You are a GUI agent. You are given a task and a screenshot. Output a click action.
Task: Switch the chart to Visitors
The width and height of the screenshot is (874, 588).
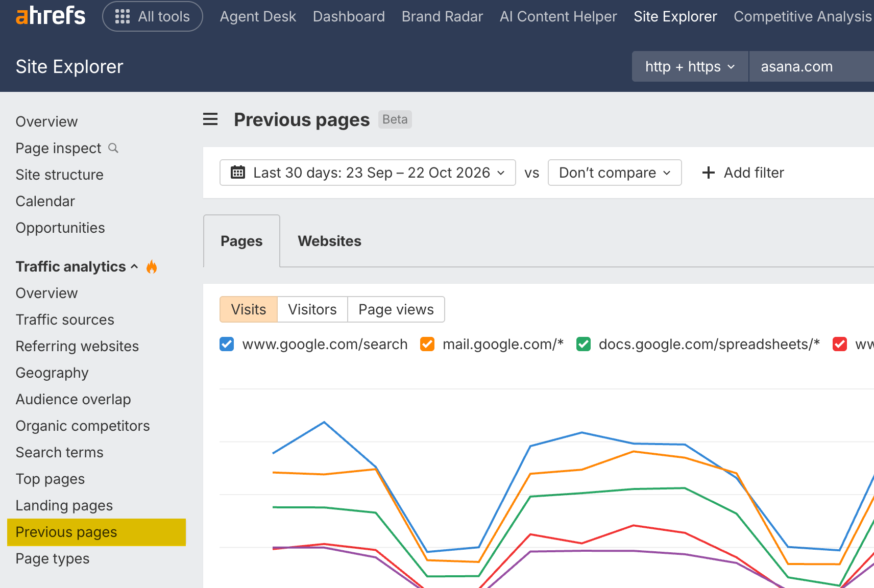click(x=312, y=309)
